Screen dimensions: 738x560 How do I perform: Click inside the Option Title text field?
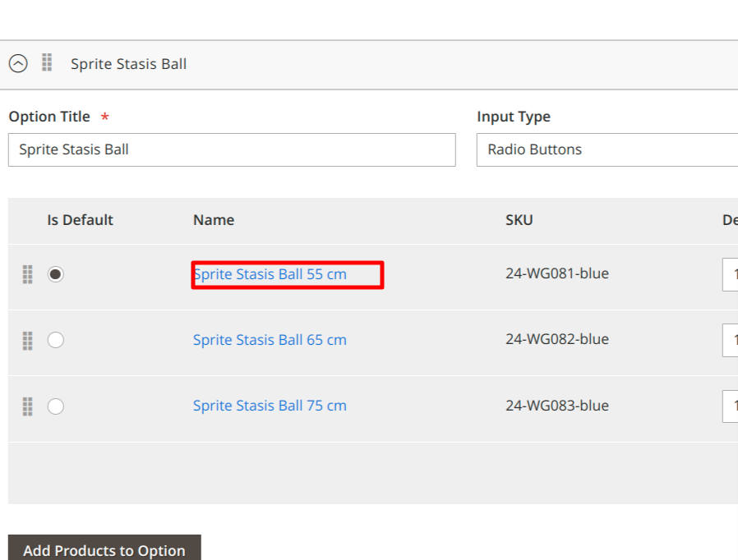pos(232,149)
